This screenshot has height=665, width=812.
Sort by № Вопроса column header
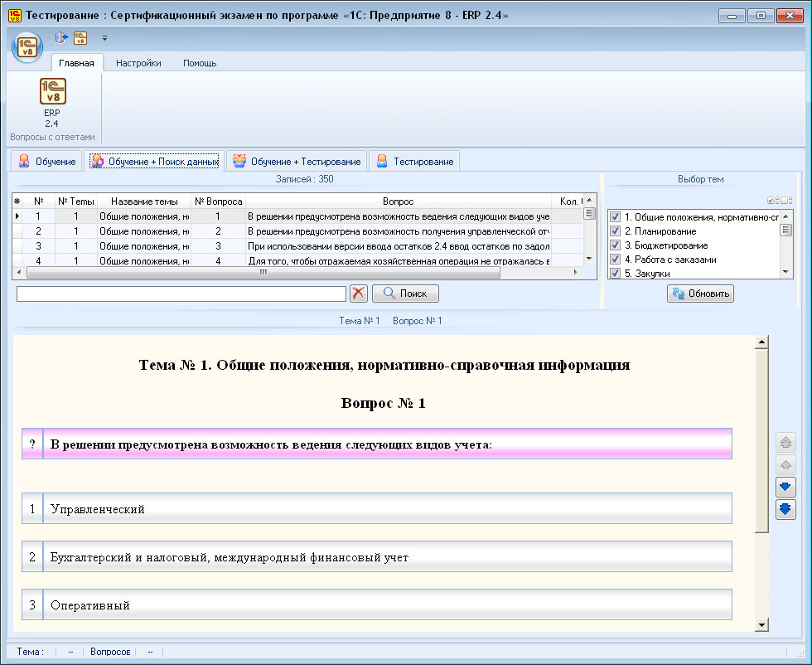[x=218, y=201]
